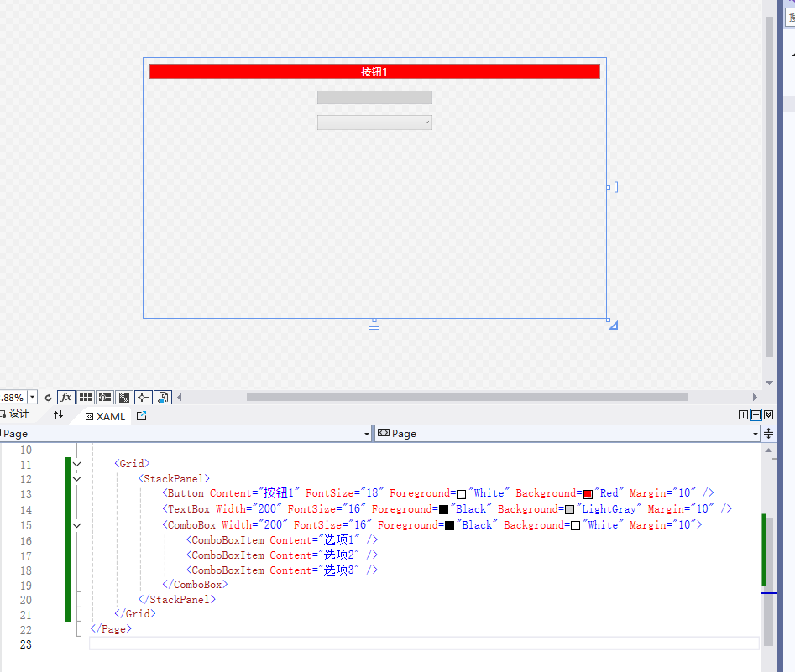Click the FontSize="18" attribute on line 13
Image resolution: width=795 pixels, height=672 pixels.
(344, 493)
